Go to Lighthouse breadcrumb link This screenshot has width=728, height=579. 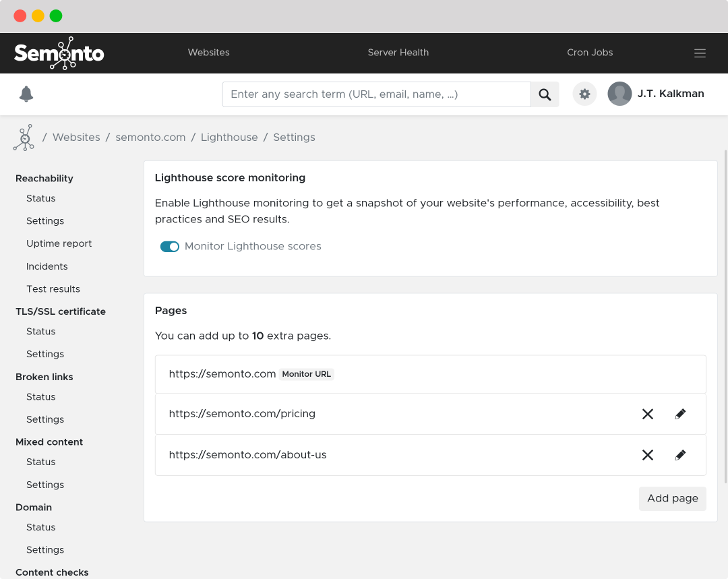tap(229, 138)
